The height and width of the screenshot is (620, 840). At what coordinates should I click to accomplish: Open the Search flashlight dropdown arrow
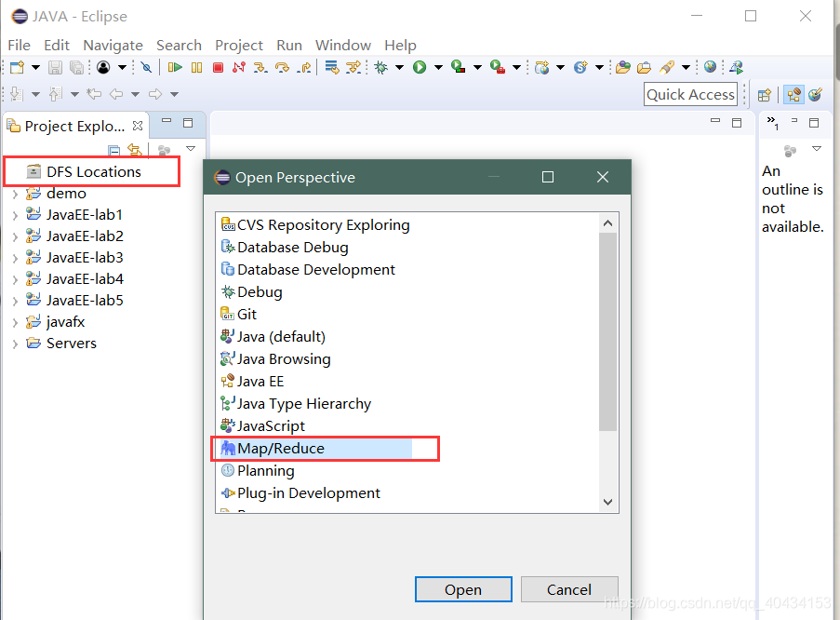[x=686, y=68]
